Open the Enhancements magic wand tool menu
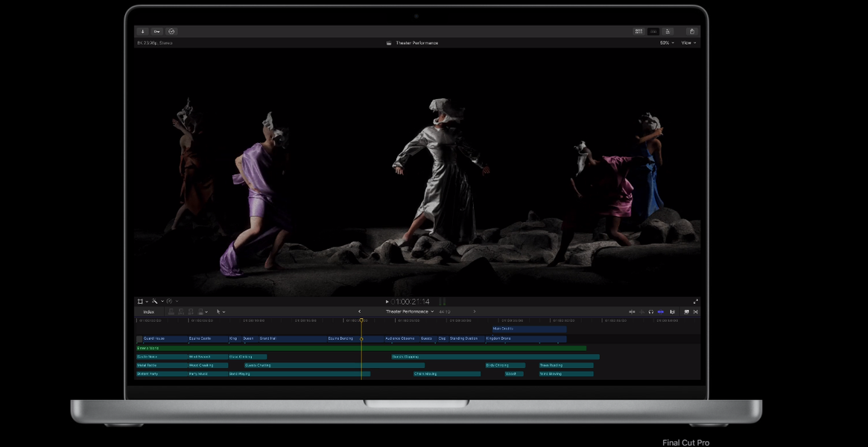The image size is (868, 447). 155,302
